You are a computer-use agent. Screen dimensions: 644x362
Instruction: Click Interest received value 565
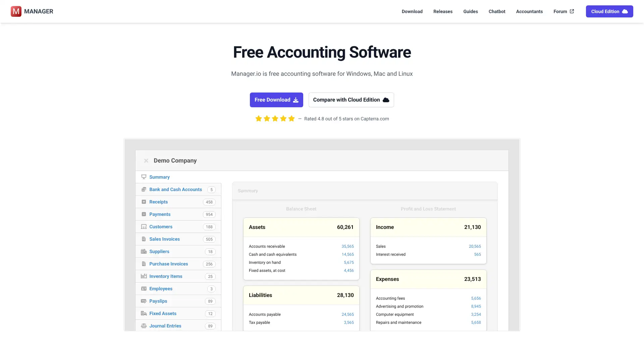[478, 254]
